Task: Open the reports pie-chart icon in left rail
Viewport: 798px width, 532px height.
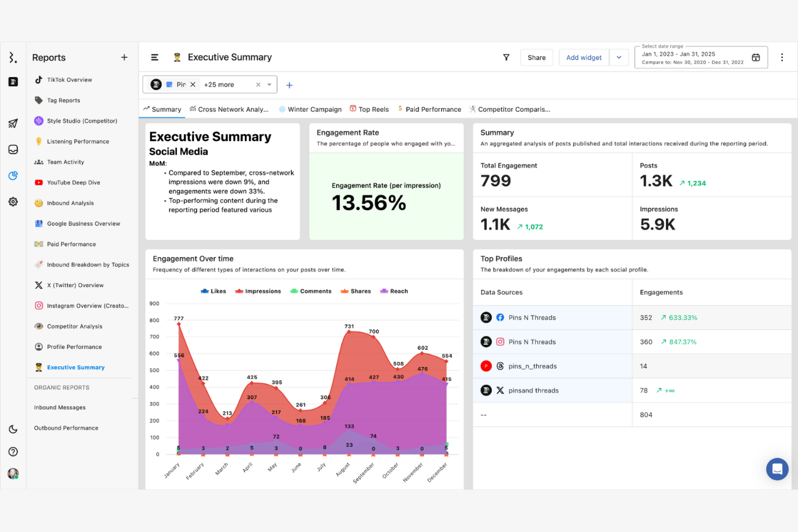Action: (13, 175)
